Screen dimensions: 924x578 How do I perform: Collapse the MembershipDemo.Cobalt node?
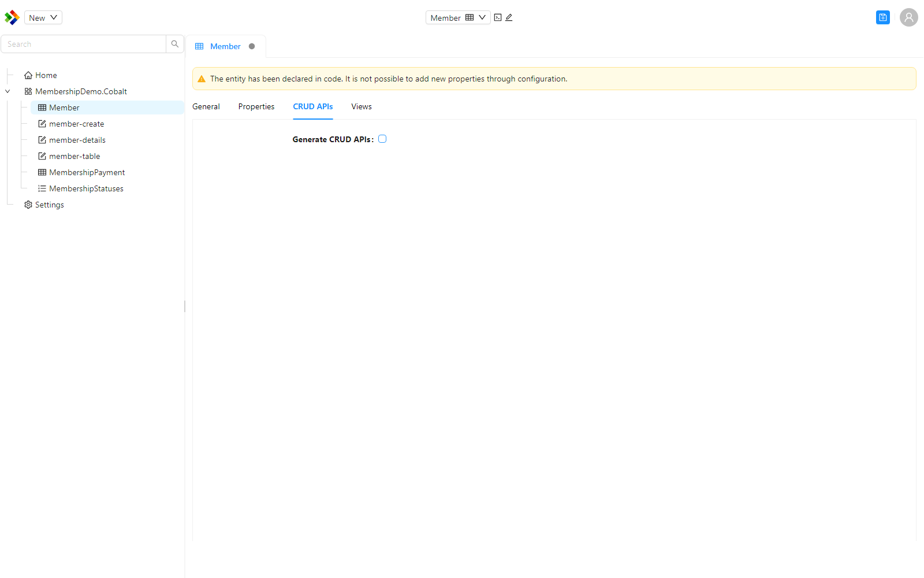(8, 91)
